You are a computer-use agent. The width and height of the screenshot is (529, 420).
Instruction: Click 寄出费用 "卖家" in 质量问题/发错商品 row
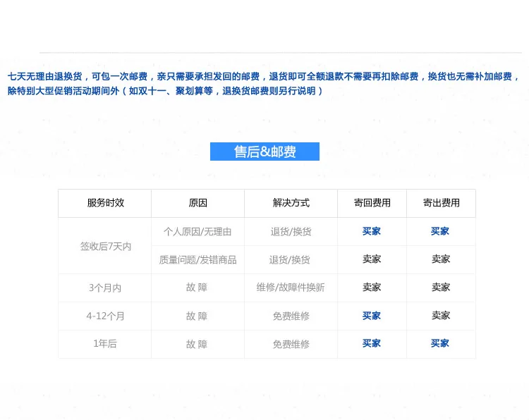pyautogui.click(x=441, y=259)
